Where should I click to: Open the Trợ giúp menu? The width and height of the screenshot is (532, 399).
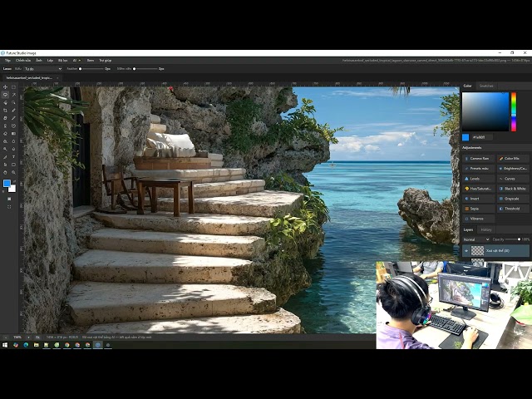pyautogui.click(x=106, y=61)
